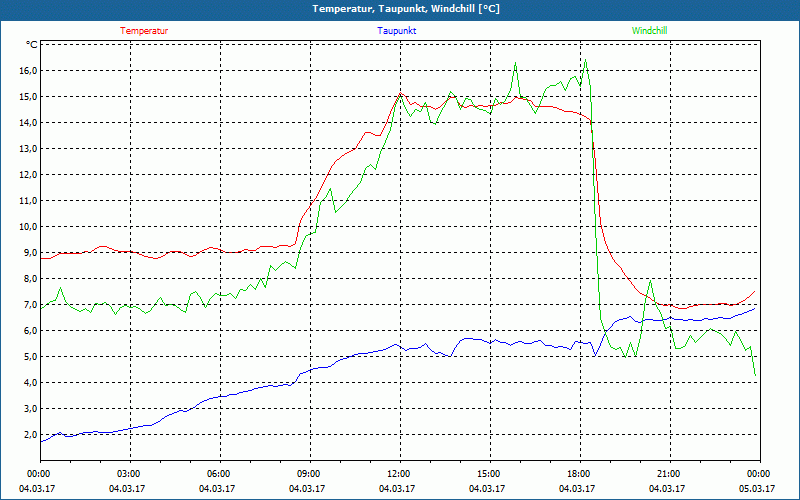Click the 7,0 value on y-axis

pos(30,305)
